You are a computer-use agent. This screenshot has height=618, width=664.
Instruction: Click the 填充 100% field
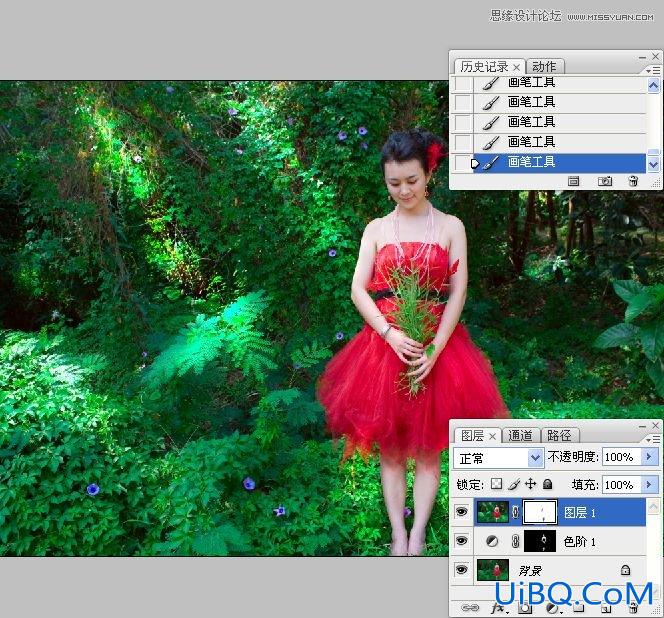(622, 484)
